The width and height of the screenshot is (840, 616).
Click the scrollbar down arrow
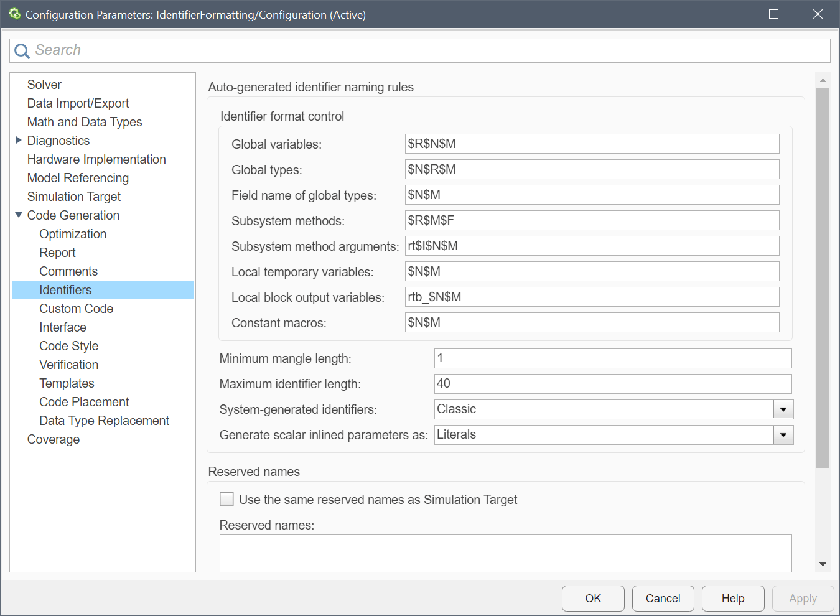(x=823, y=564)
